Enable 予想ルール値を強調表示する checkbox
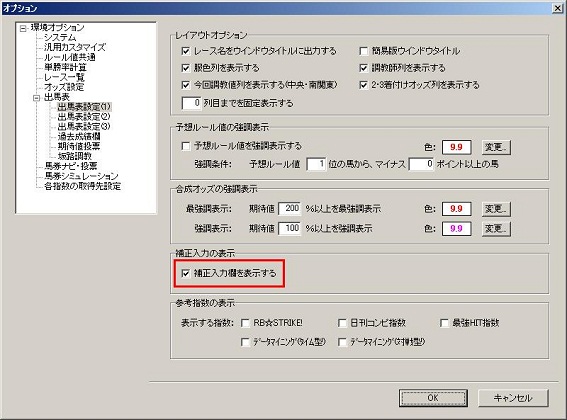Viewport: 567px width, 420px height. pos(186,146)
